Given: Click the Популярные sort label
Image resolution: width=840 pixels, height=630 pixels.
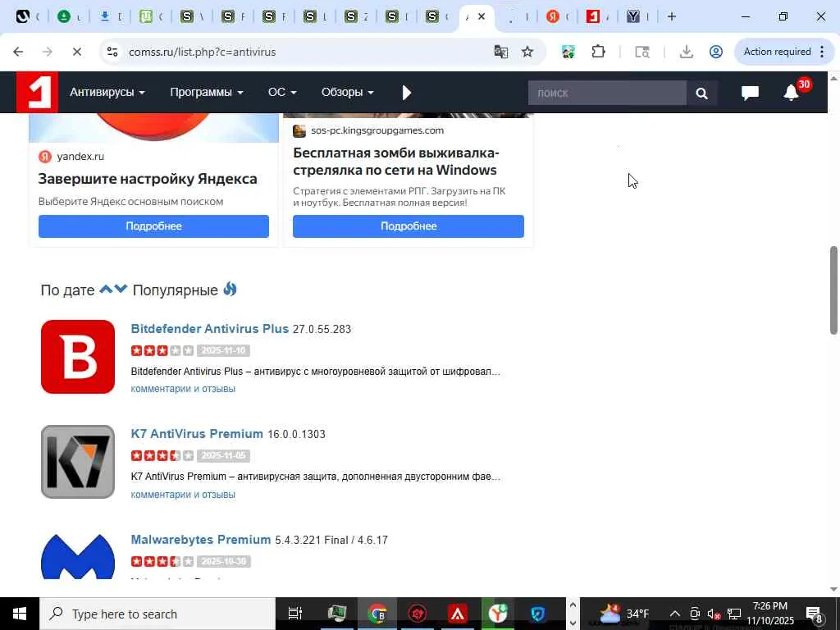Looking at the screenshot, I should (176, 290).
